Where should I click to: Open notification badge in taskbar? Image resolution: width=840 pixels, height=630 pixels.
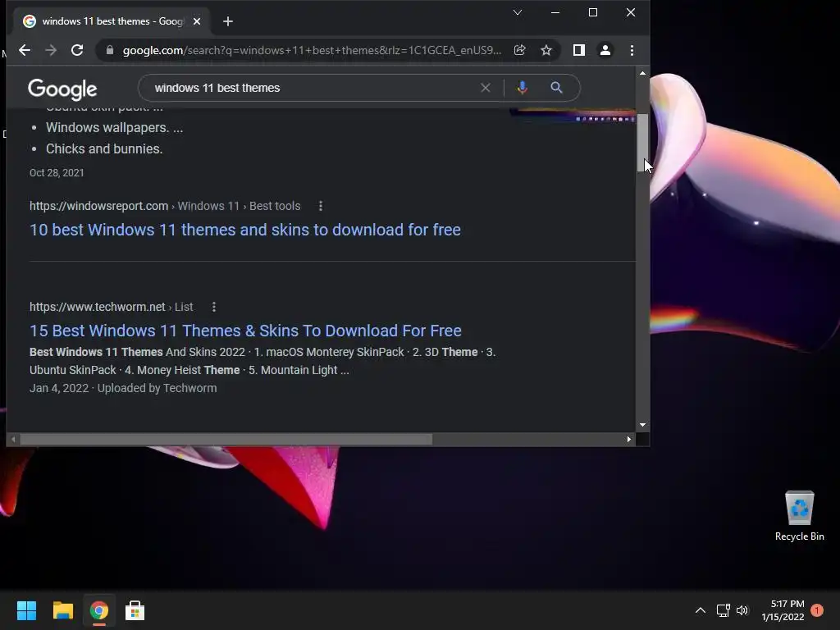pos(817,610)
